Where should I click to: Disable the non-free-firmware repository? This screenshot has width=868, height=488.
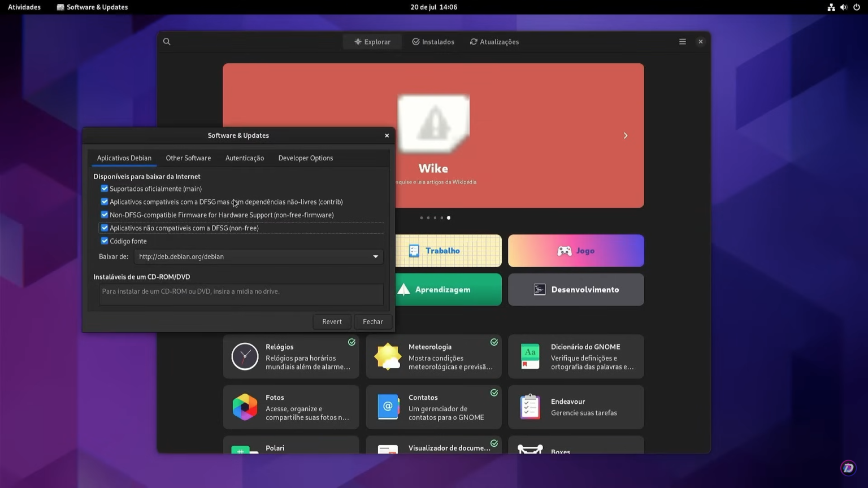point(105,215)
